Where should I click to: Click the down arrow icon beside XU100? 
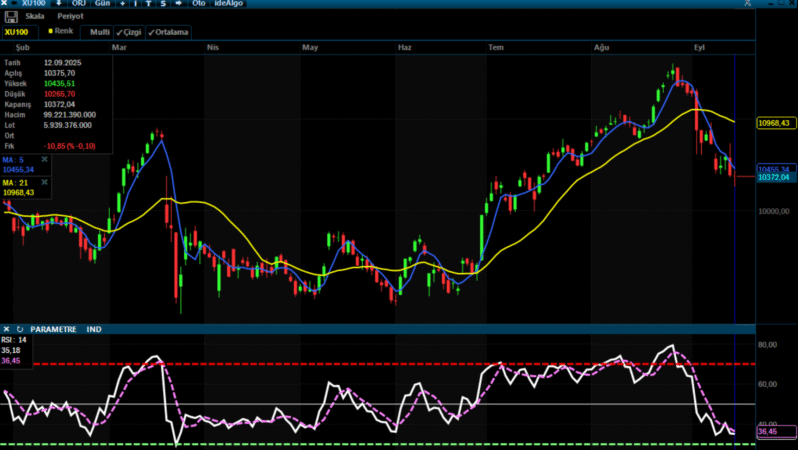pos(58,4)
